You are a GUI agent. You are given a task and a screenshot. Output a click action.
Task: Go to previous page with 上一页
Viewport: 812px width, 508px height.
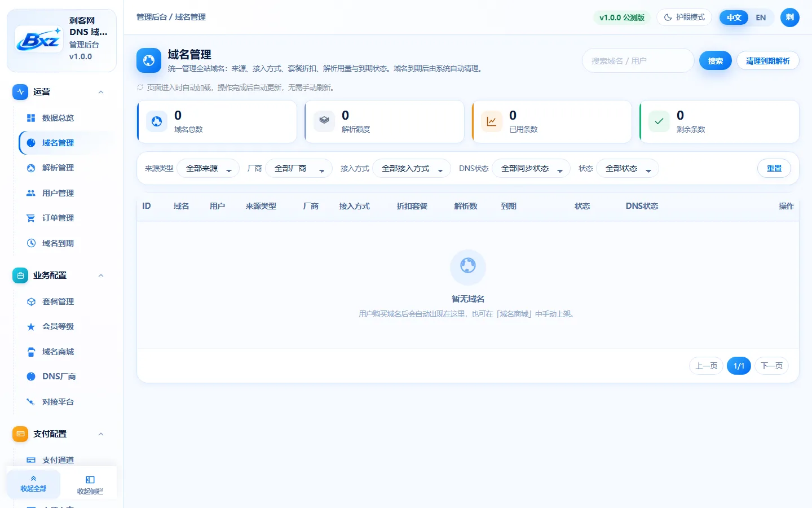706,366
